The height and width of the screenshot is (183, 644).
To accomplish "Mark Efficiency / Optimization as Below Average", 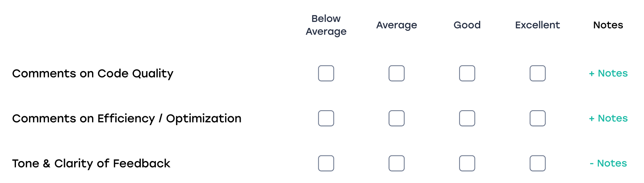I will coord(326,118).
